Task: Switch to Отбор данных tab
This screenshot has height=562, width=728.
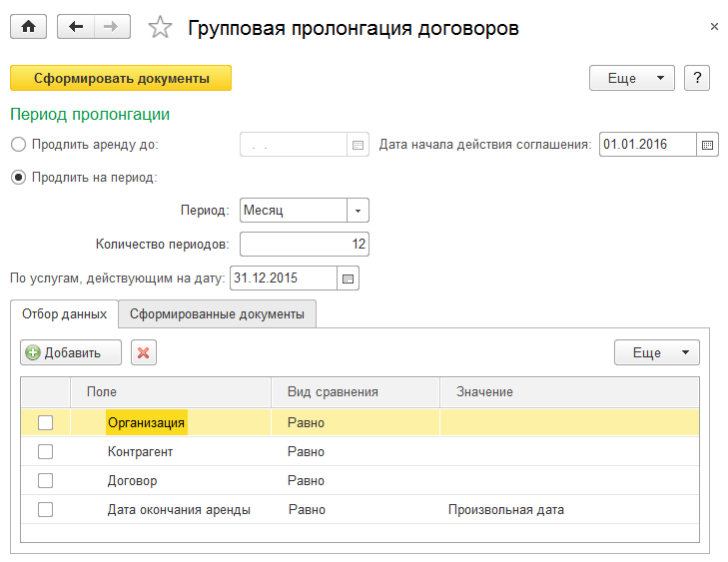Action: 64,314
